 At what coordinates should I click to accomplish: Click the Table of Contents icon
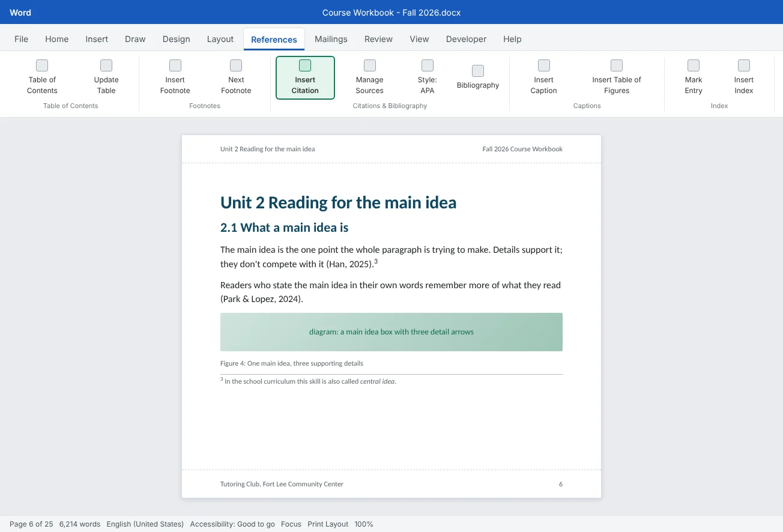click(42, 65)
